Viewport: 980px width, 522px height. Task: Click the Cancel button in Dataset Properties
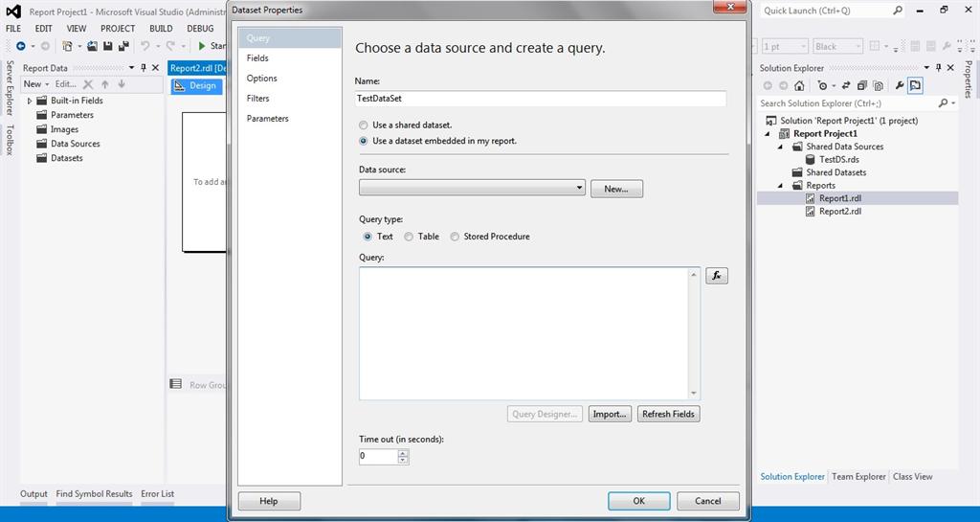click(707, 501)
